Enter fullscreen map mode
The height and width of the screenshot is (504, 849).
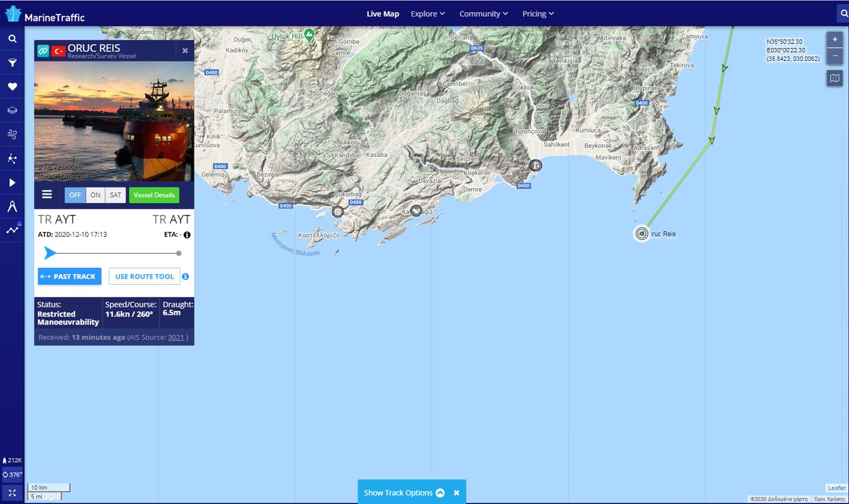tap(12, 492)
